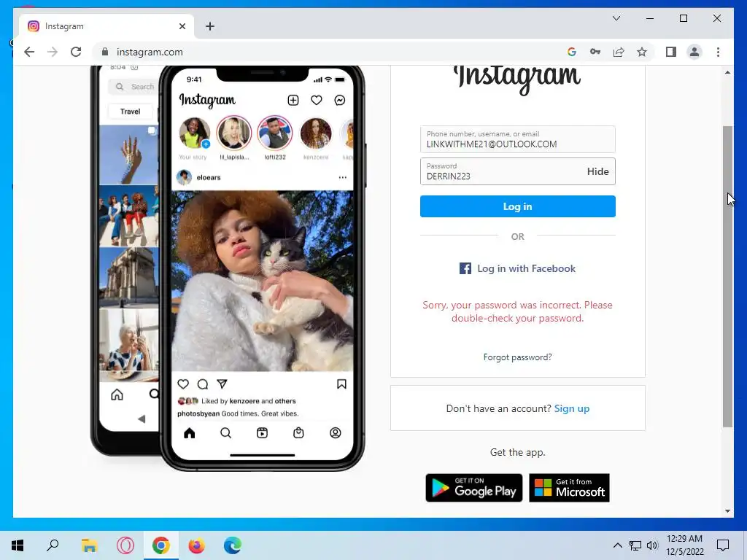
Task: Open the saved passwords key icon
Action: (x=595, y=52)
